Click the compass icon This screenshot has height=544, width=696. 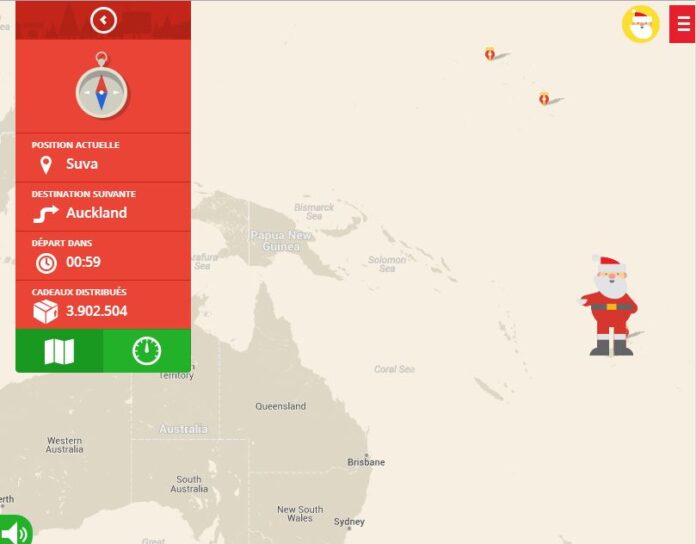102,85
